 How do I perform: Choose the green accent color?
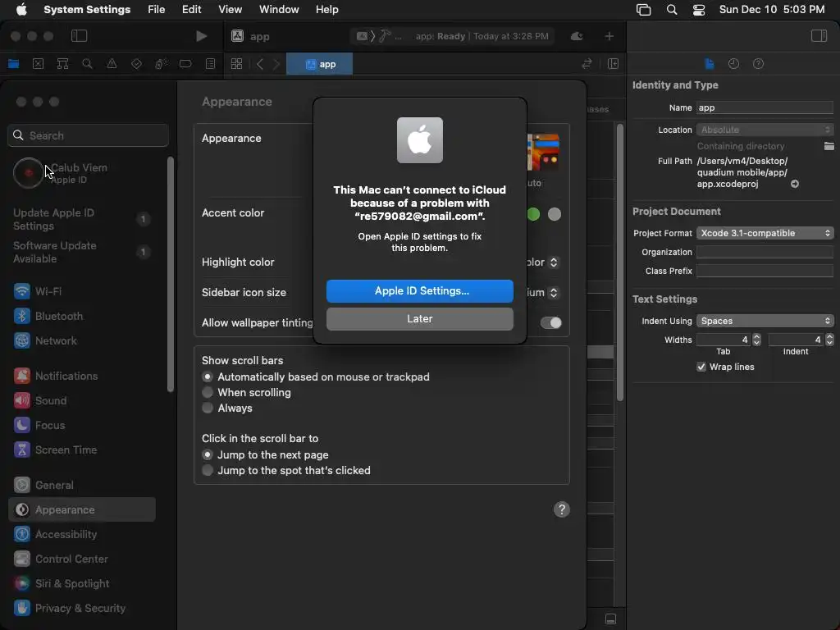coord(533,214)
